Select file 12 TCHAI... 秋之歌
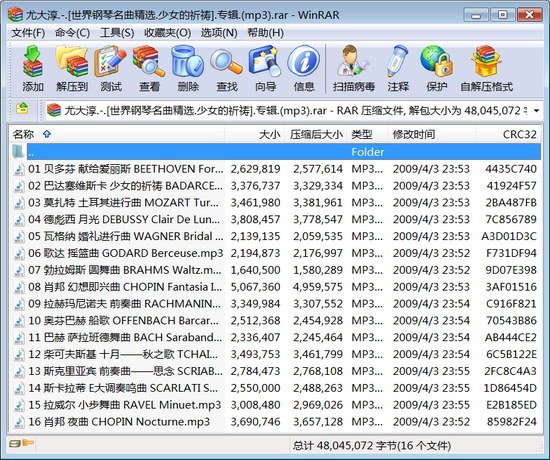Screen dimensions: 550x460 (276, 354)
